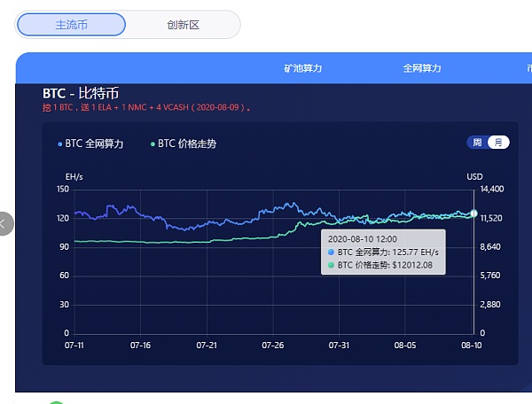
Task: Switch chart range to 月 (month)
Action: (498, 143)
